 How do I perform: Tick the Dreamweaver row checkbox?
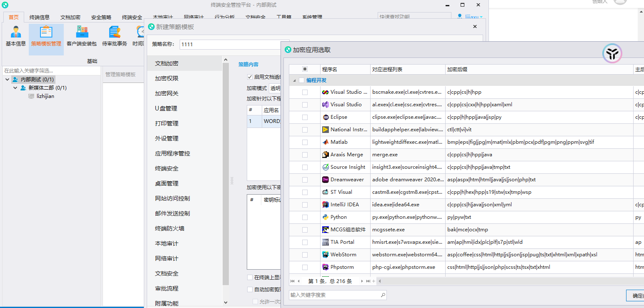[x=305, y=180]
